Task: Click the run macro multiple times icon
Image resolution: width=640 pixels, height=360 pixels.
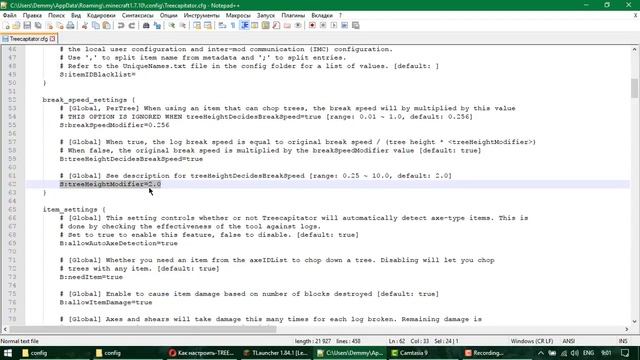Action: pyautogui.click(x=344, y=25)
